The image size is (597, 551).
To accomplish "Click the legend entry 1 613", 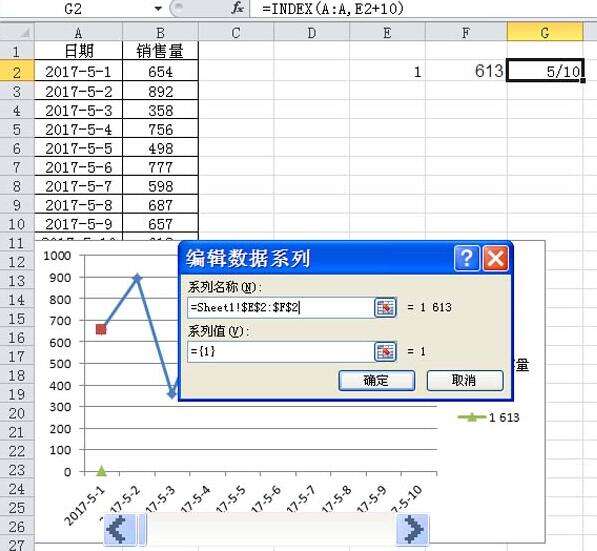I will coord(488,418).
